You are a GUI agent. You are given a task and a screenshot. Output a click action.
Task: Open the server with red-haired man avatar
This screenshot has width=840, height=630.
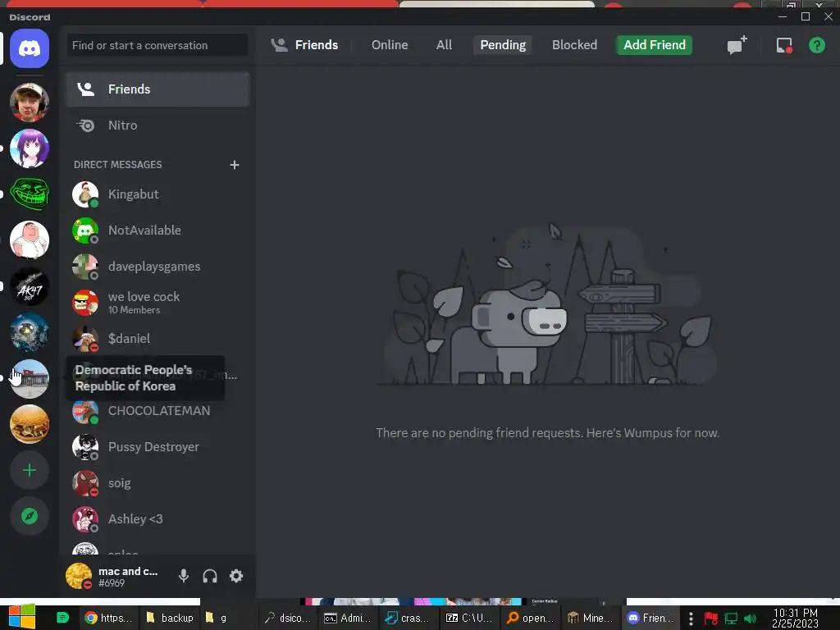[30, 102]
